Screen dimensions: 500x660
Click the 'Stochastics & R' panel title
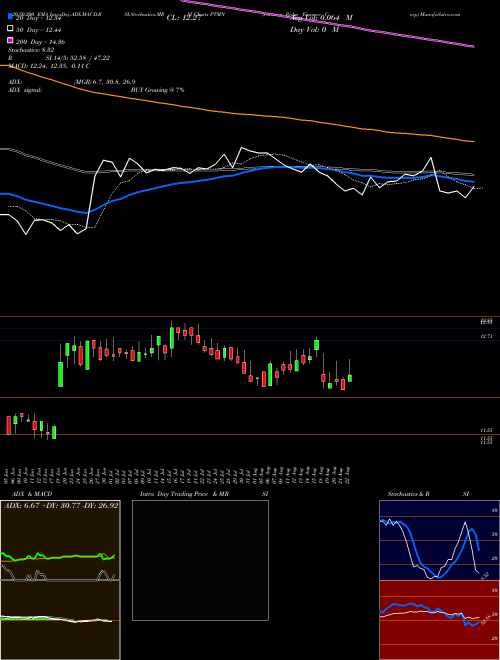pyautogui.click(x=409, y=494)
